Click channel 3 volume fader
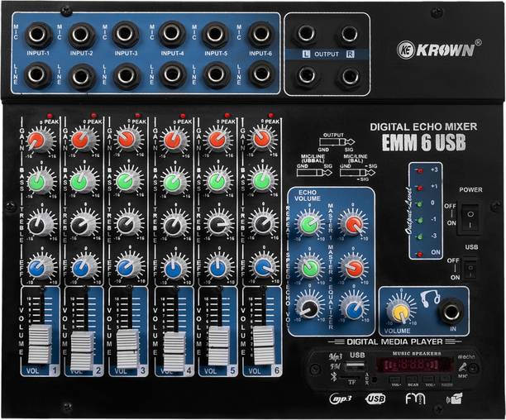The height and width of the screenshot is (420, 506). pos(128,348)
